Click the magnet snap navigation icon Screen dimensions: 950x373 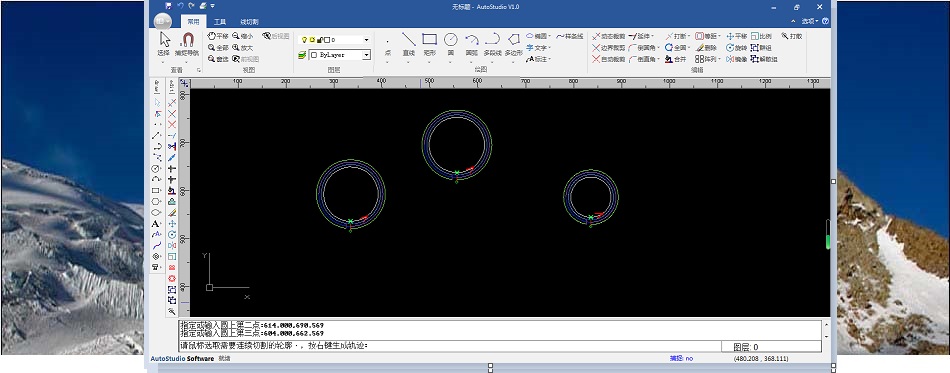(188, 40)
